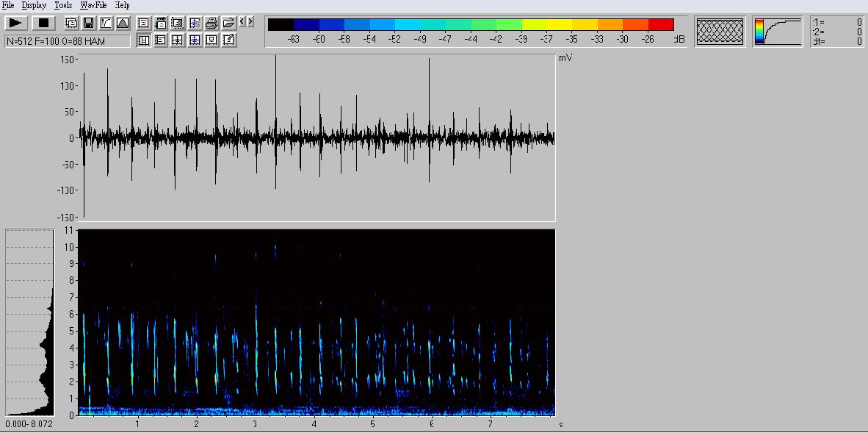Click the Stop playback button
868x433 pixels.
coord(43,24)
